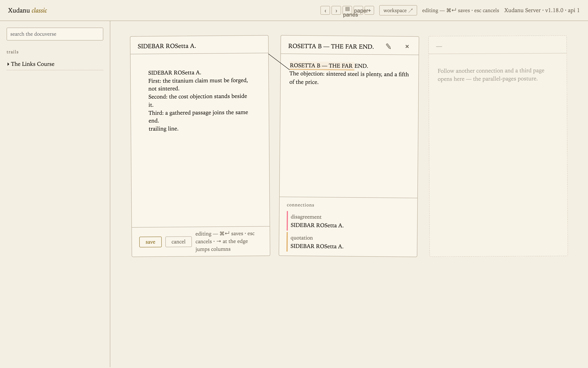Cancel the current editing session
The image size is (588, 368).
tap(178, 242)
